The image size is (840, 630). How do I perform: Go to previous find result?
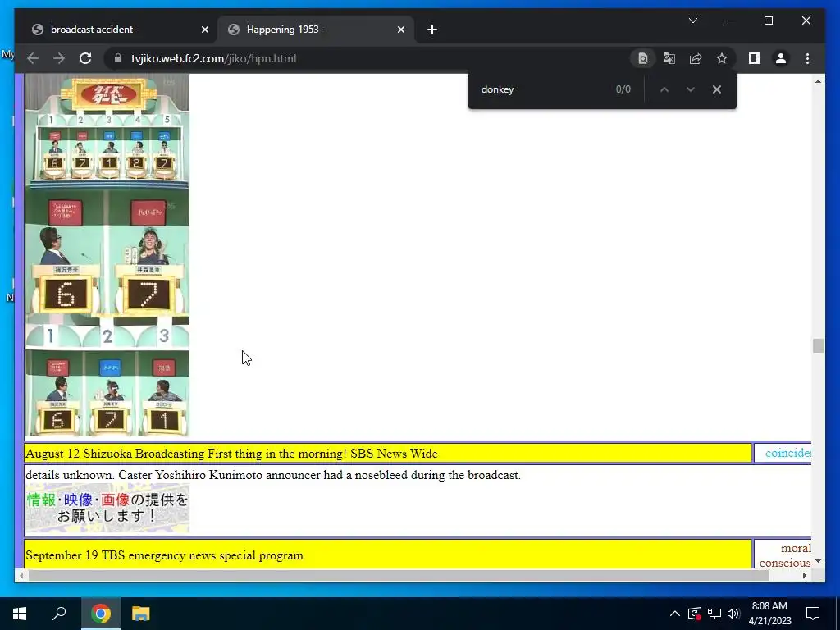(664, 89)
